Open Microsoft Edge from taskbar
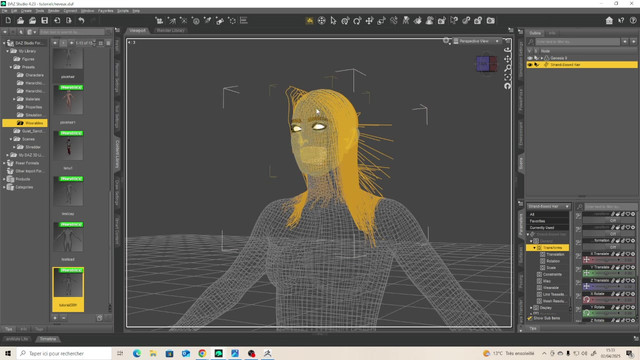This screenshot has height=360, width=640. click(137, 353)
